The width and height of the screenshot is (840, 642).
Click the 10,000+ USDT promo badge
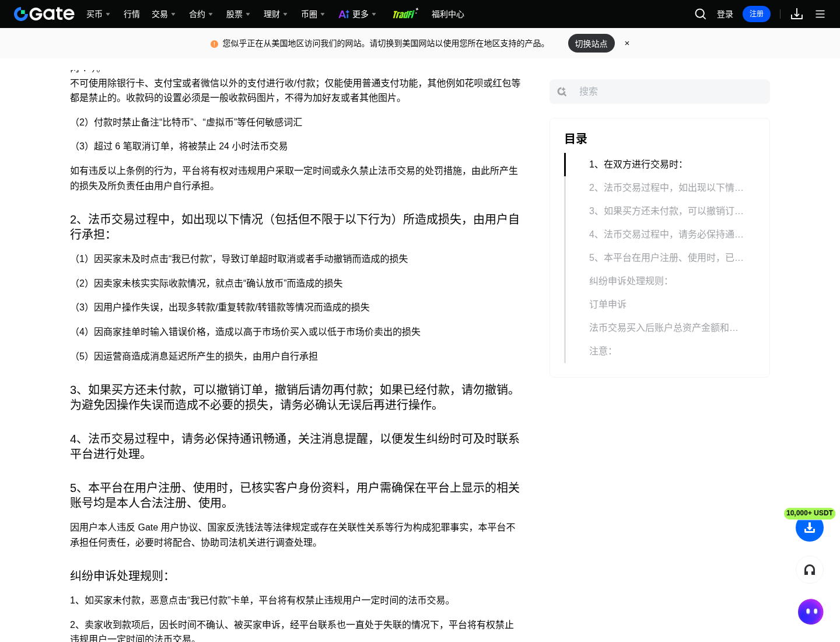810,513
